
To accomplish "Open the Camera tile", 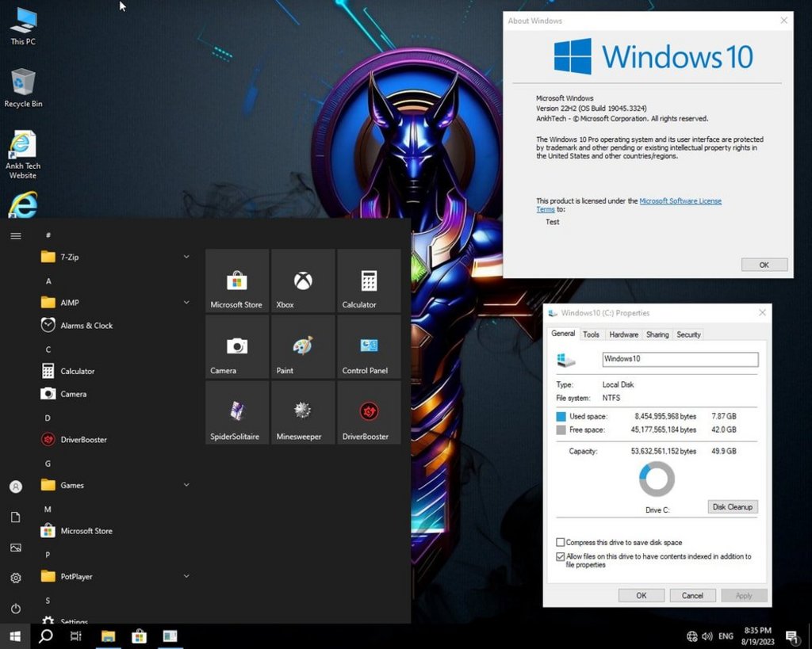I will pos(236,346).
